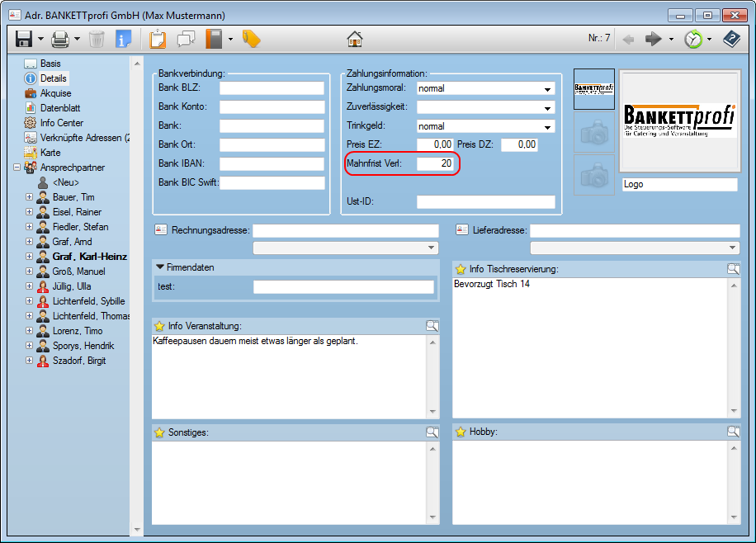Expand the Bauer, Tim contact node
Screen dimensions: 756x543
(30, 197)
